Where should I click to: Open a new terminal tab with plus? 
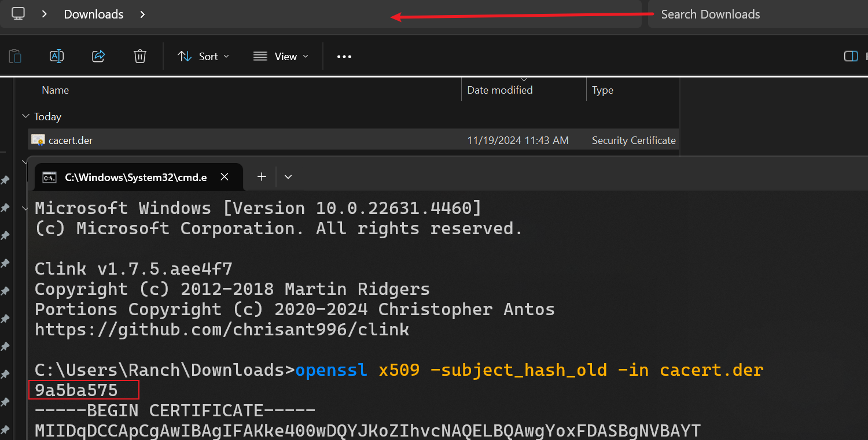[262, 177]
